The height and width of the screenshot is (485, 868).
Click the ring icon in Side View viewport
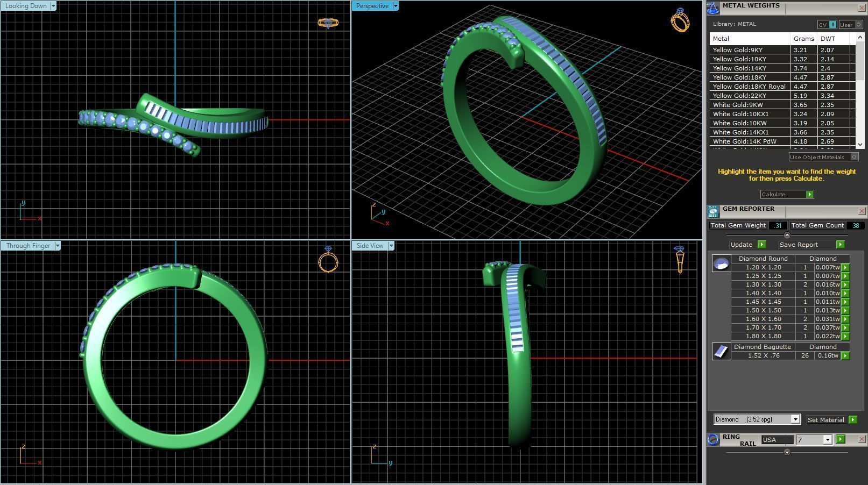679,259
